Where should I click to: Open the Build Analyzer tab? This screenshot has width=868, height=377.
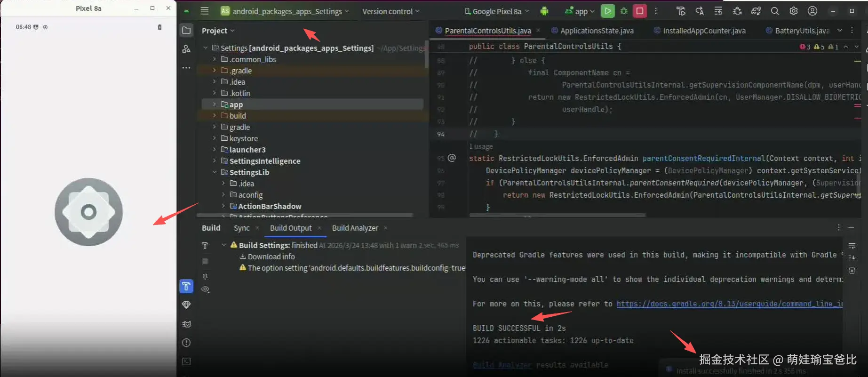pos(355,228)
